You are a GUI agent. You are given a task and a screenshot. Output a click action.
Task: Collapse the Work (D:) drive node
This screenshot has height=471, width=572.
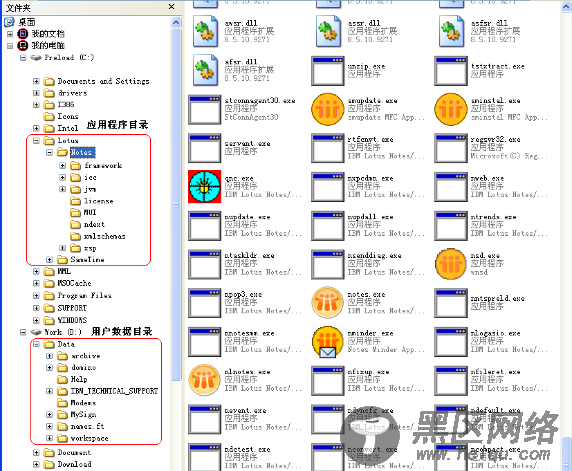[x=23, y=332]
